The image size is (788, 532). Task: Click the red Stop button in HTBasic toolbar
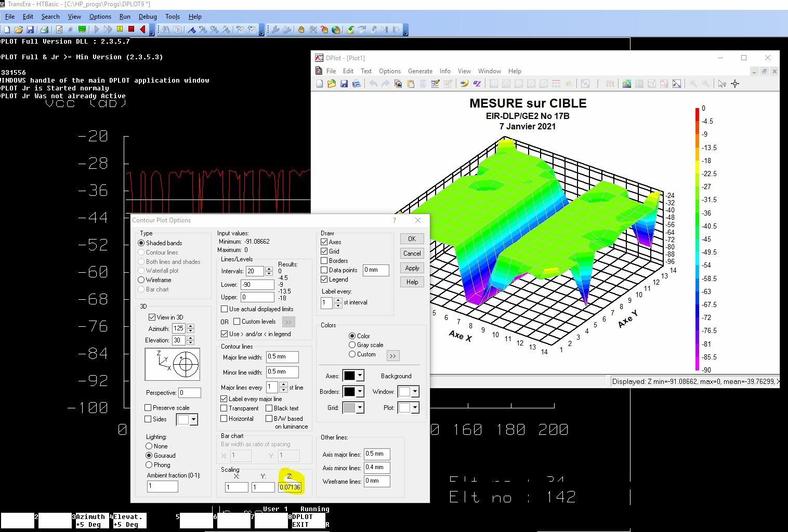click(131, 30)
